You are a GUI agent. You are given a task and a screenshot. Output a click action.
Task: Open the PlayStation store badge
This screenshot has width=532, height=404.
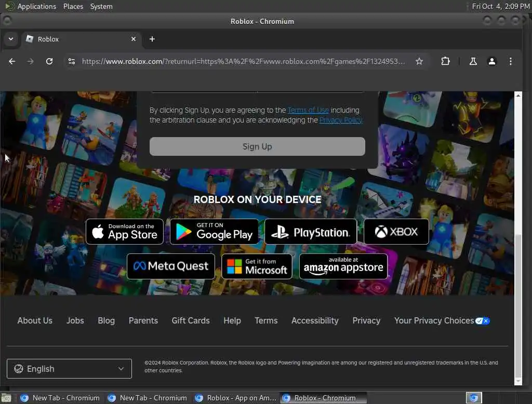pyautogui.click(x=311, y=232)
